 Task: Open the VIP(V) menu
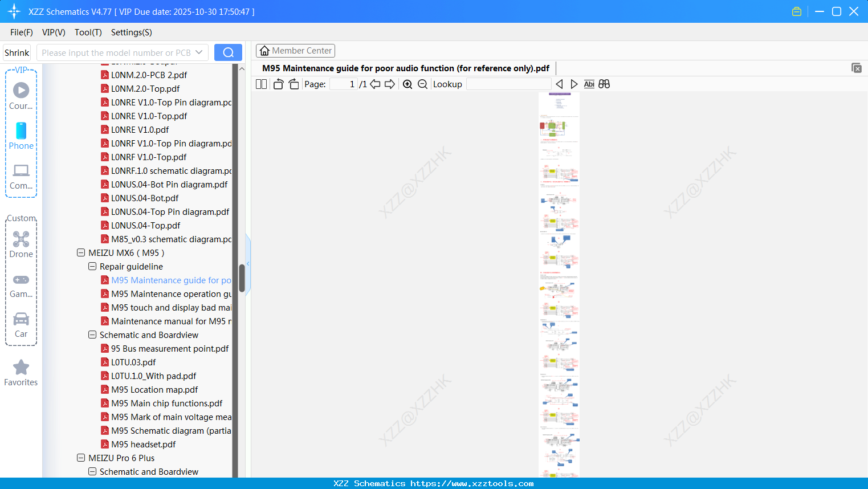[x=54, y=32]
